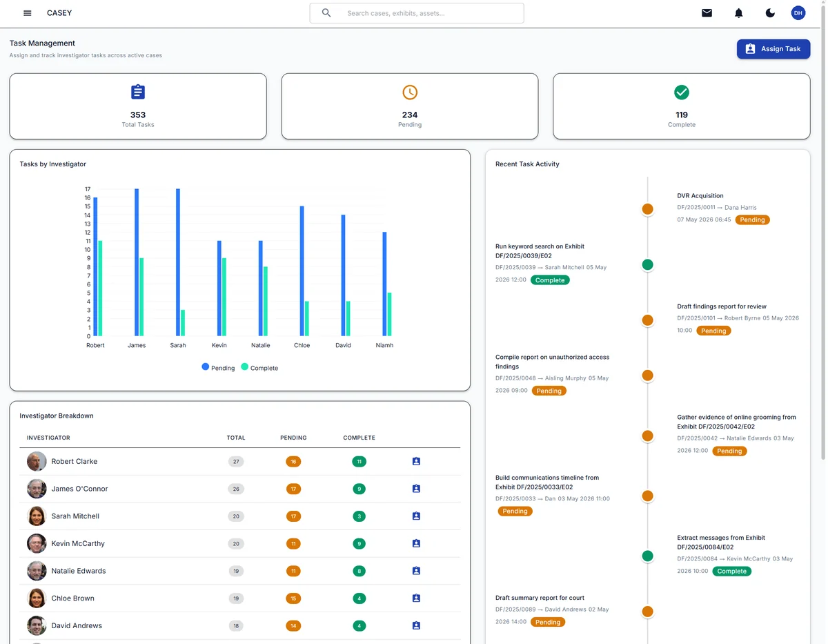Image resolution: width=828 pixels, height=644 pixels.
Task: Assign task to Robert Clarke icon
Action: [416, 461]
